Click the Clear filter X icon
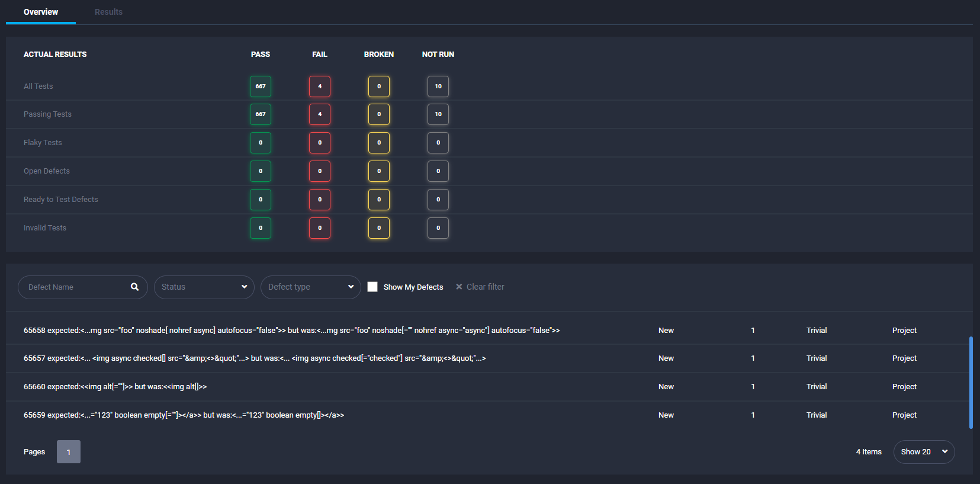Image resolution: width=980 pixels, height=484 pixels. [x=459, y=287]
